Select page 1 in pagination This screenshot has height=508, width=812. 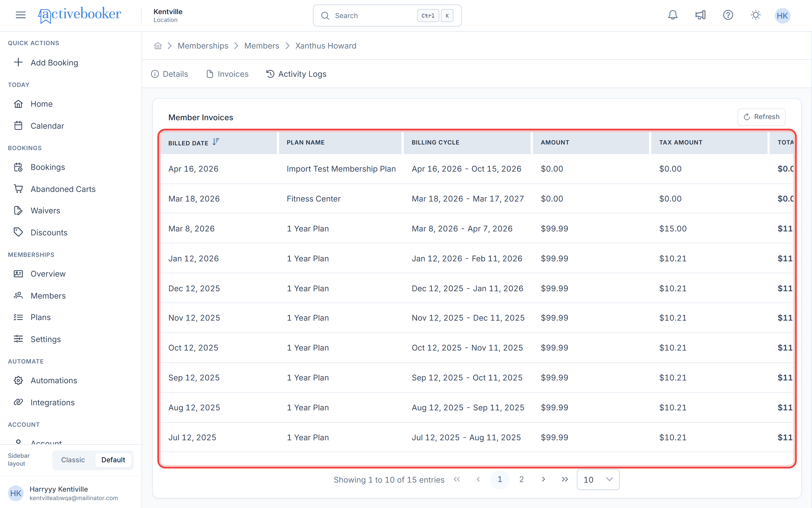tap(500, 479)
